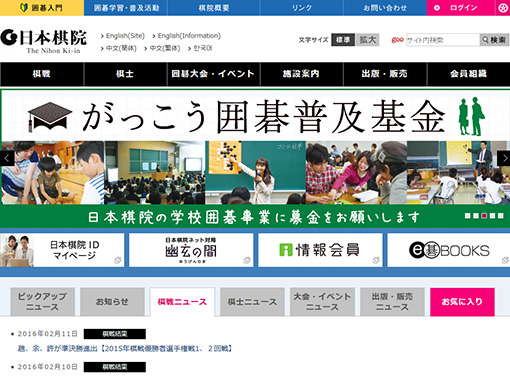This screenshot has height=380, width=510.
Task: Show next carousel slide arrow
Action: (x=503, y=158)
